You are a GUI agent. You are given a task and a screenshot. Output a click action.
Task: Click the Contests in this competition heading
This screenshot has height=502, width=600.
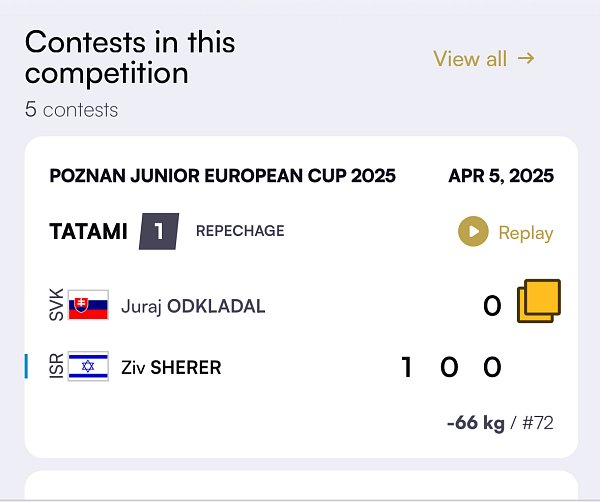[130, 57]
